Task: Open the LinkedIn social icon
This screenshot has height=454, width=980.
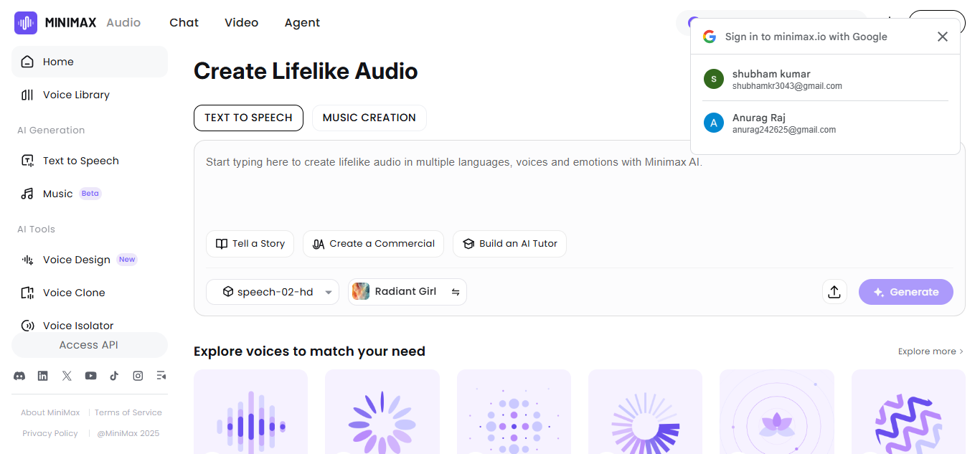Action: [x=43, y=376]
